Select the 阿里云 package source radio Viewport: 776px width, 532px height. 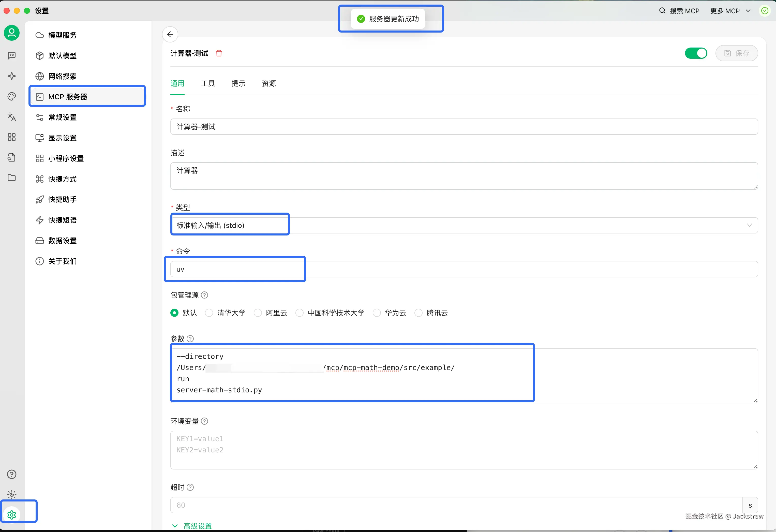click(258, 313)
